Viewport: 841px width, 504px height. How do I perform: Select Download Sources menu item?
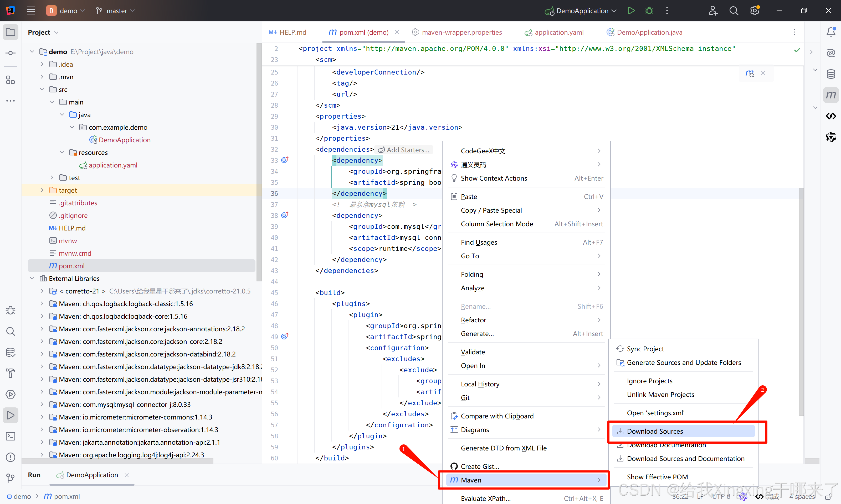pyautogui.click(x=654, y=431)
